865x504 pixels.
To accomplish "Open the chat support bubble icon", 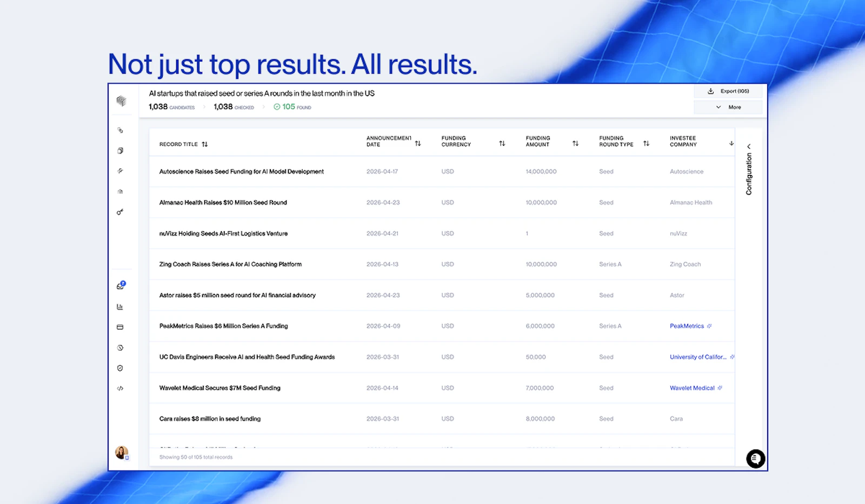I will [756, 459].
